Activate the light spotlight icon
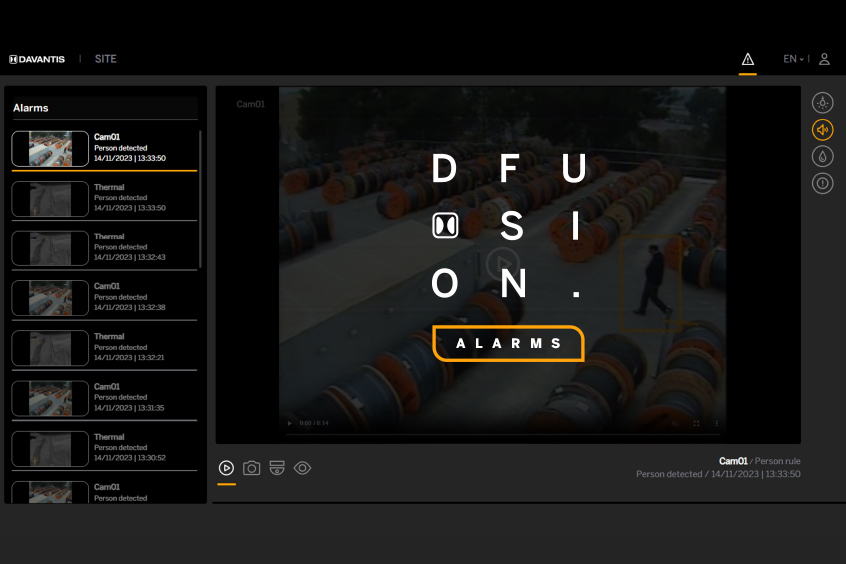Image resolution: width=846 pixels, height=564 pixels. coord(822,103)
